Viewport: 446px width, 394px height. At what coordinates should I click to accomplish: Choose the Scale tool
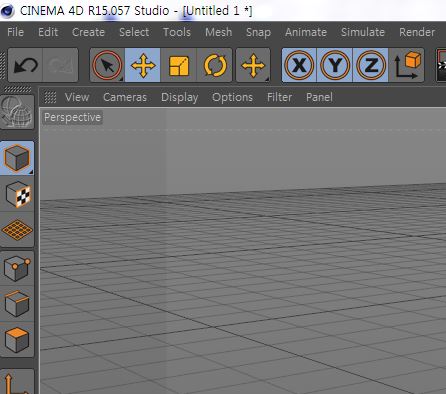tap(179, 65)
